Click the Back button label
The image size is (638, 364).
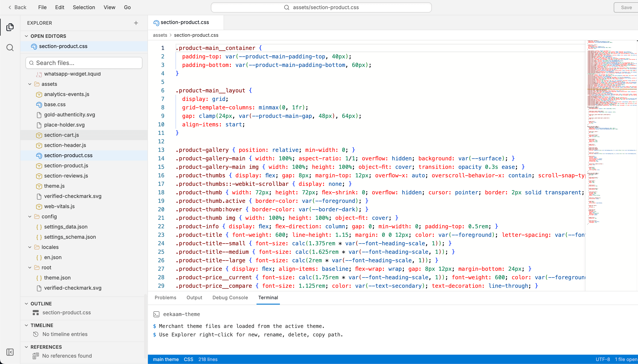20,7
